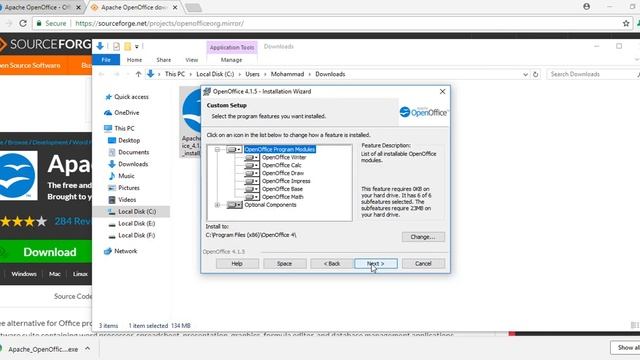Select OpenOffice Math in feature list
Screen dimensions: 640x360
click(x=282, y=197)
